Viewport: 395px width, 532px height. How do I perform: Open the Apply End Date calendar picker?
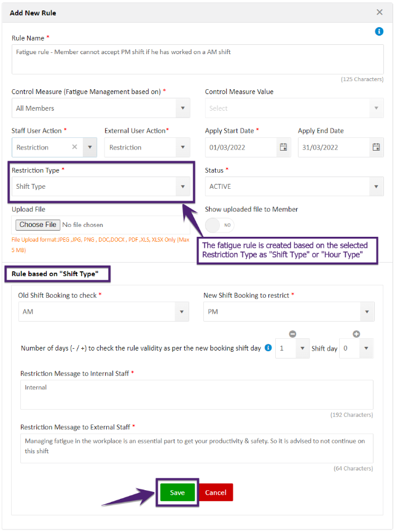(x=376, y=147)
